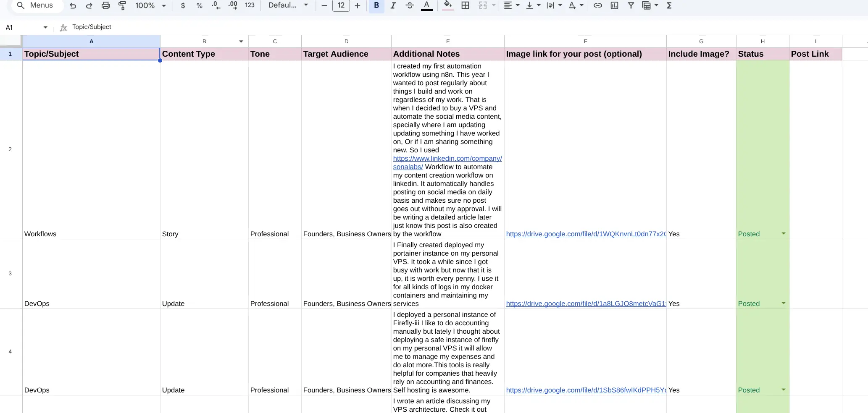Apply currency format to selection
This screenshot has height=413, width=868.
[x=183, y=5]
